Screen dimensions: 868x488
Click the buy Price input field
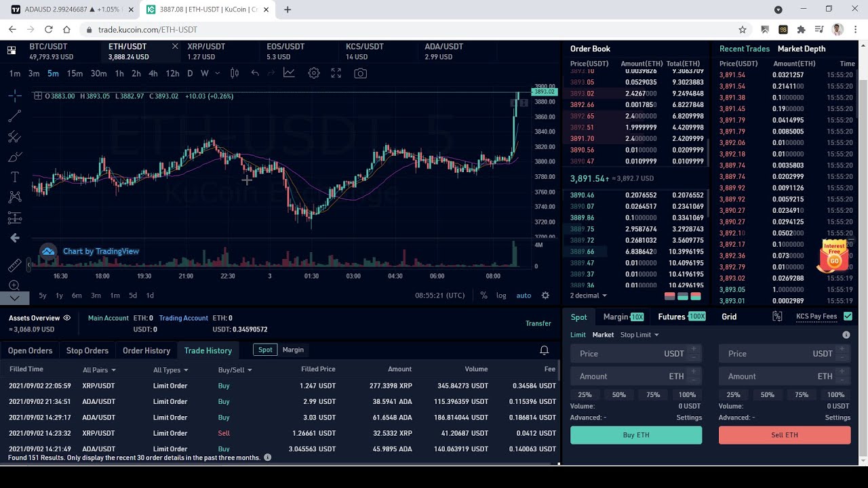[636, 354]
